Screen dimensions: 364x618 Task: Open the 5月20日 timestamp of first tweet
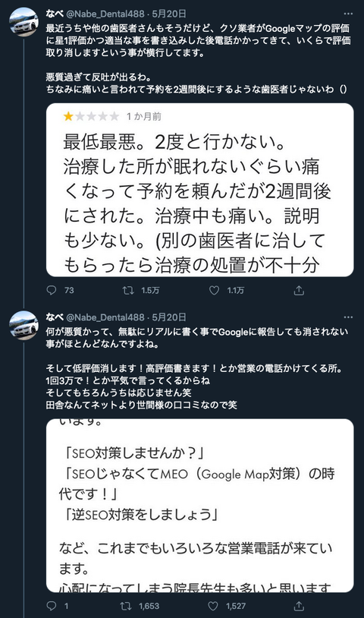point(169,14)
